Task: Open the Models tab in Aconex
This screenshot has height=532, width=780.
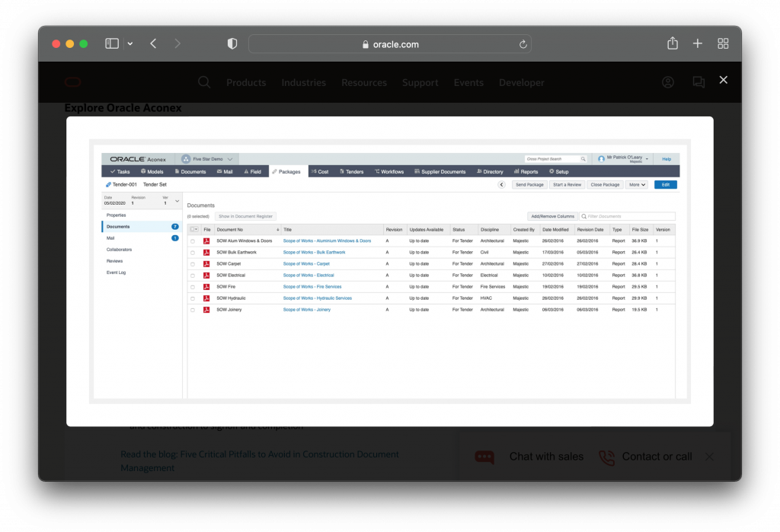Action: 152,171
